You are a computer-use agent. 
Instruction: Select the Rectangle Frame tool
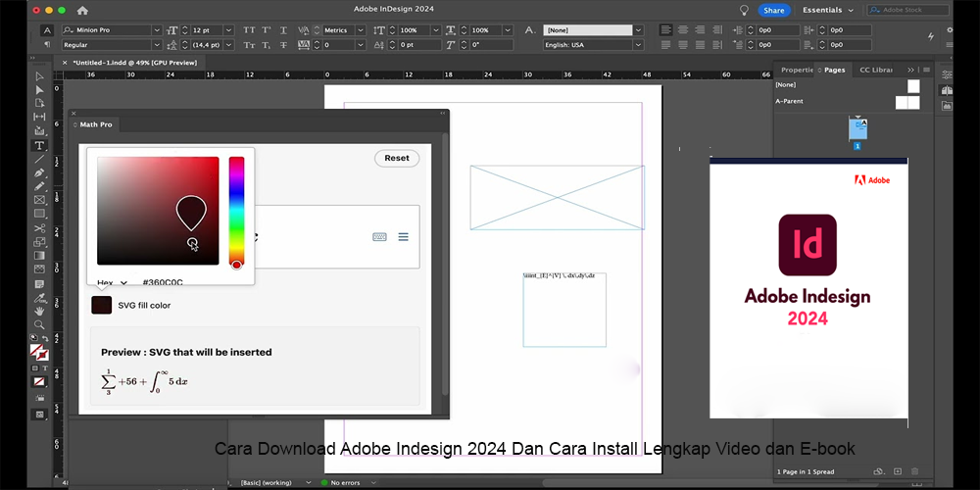tap(39, 200)
